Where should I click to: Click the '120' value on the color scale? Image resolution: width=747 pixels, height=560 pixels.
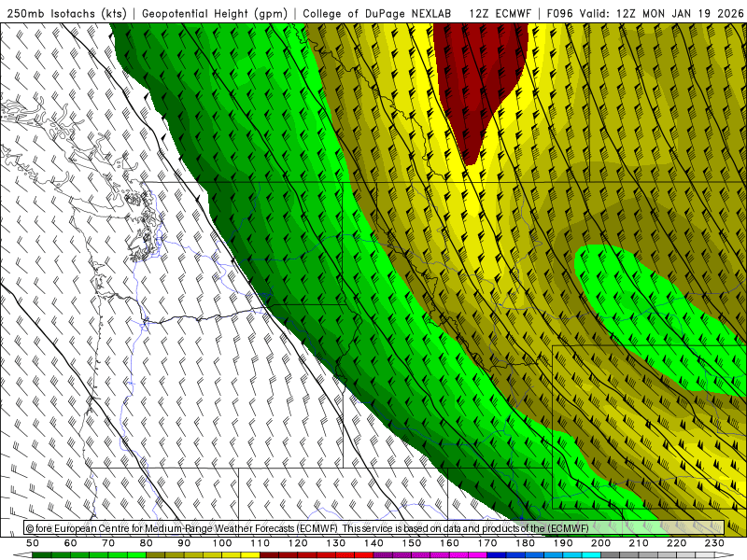(x=298, y=543)
